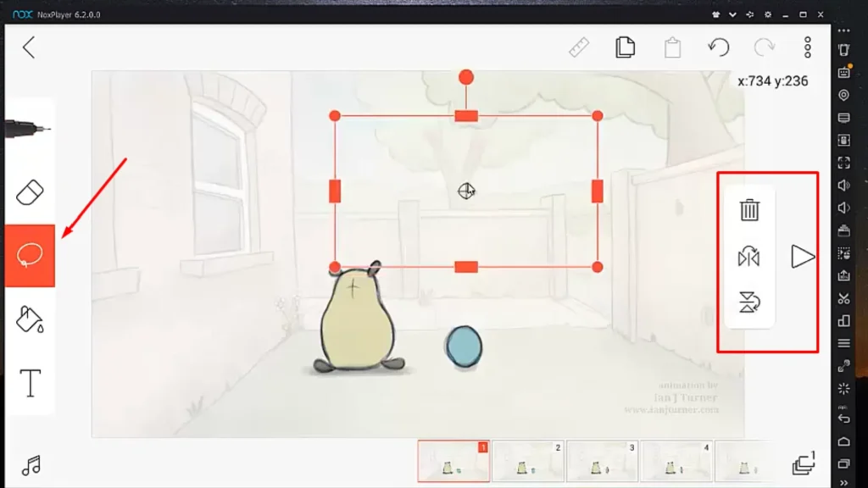
Task: Play the animation
Action: [x=802, y=257]
